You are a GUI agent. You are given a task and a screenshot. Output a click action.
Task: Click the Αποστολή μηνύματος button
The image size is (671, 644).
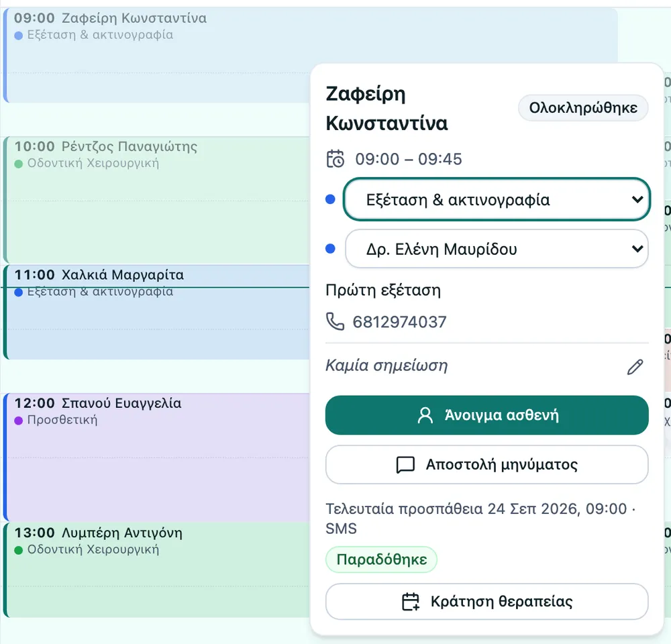pos(487,465)
